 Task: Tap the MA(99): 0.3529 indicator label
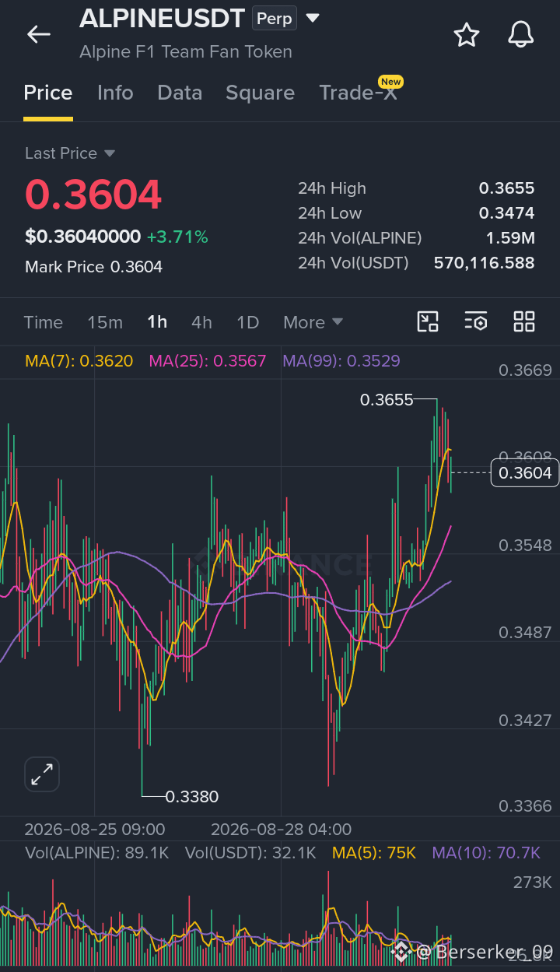pyautogui.click(x=341, y=361)
